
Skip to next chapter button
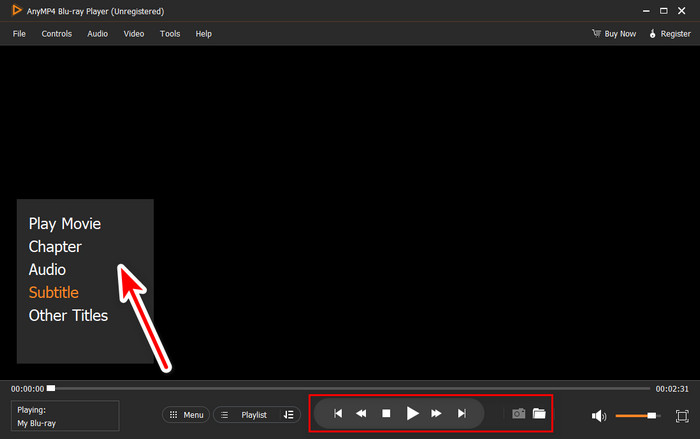[462, 414]
